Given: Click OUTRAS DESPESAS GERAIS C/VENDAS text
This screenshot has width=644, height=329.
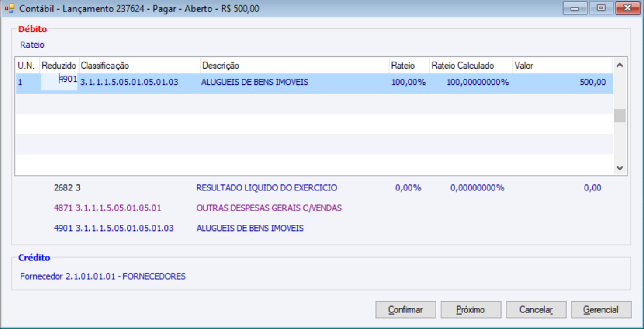Looking at the screenshot, I should click(269, 208).
